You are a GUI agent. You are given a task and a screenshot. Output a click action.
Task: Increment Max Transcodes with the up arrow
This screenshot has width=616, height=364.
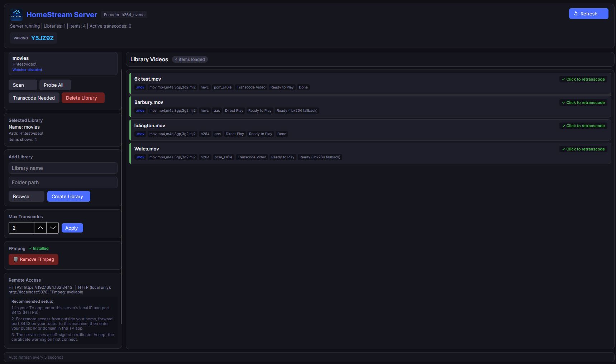[40, 228]
